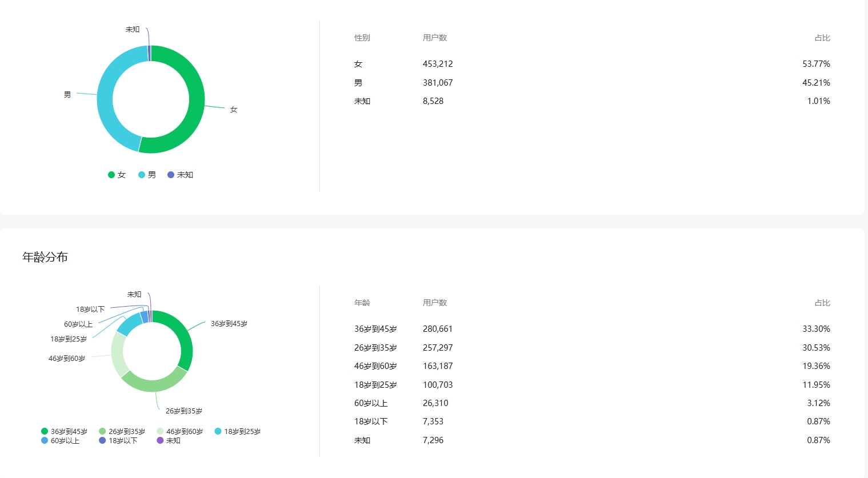
Task: Toggle the 女 legend item in gender chart
Action: (x=117, y=175)
